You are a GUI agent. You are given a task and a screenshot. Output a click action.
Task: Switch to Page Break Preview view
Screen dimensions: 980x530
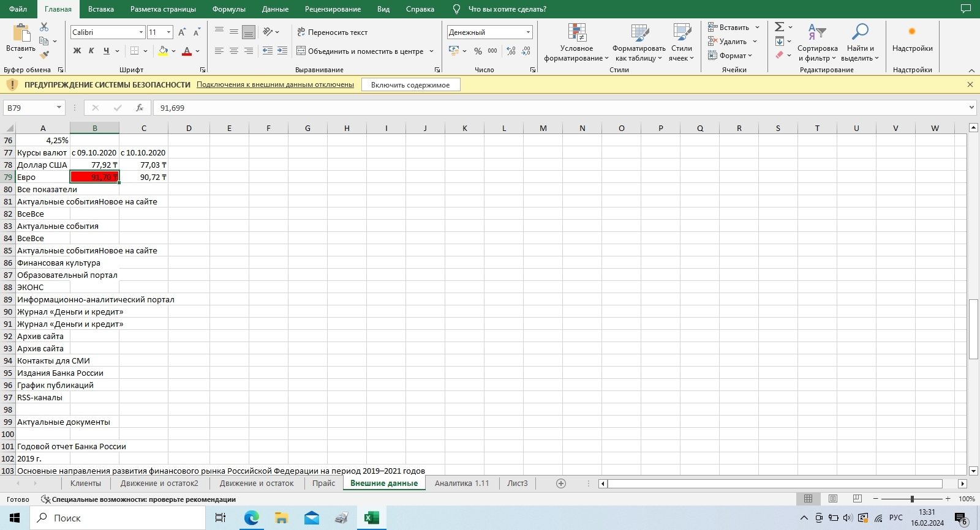click(858, 499)
